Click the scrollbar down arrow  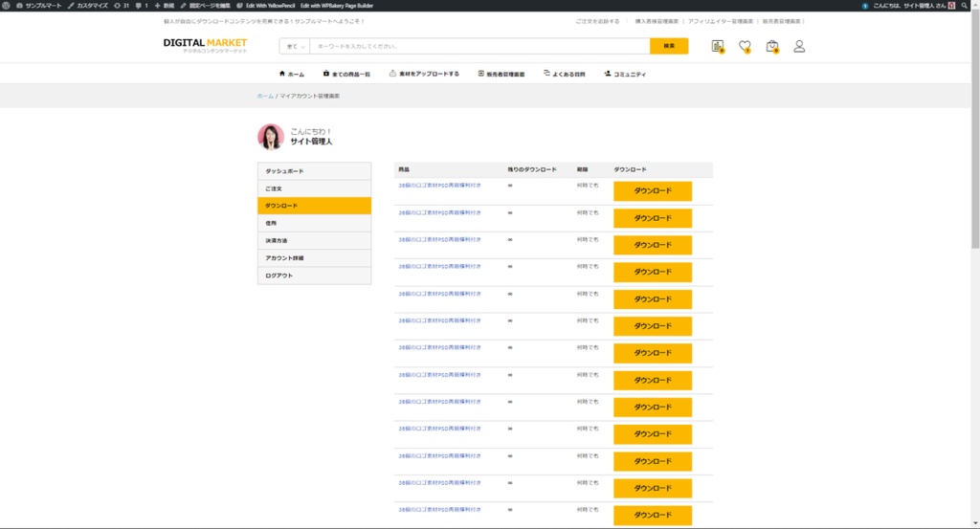click(975, 523)
